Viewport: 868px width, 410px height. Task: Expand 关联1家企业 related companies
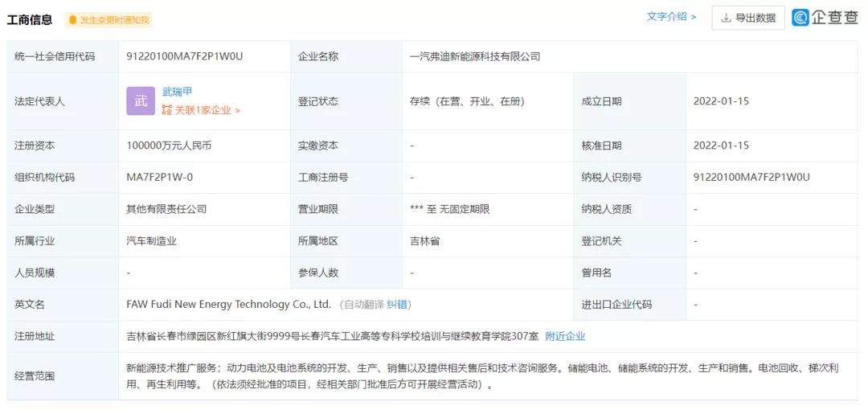coord(207,110)
